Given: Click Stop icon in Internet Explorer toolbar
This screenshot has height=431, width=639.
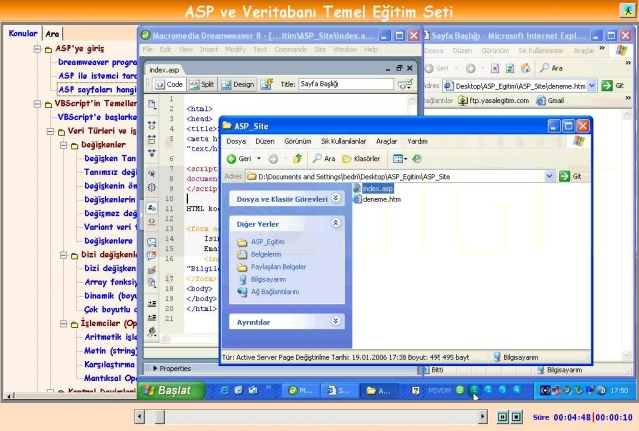Looking at the screenshot, I should [495, 68].
